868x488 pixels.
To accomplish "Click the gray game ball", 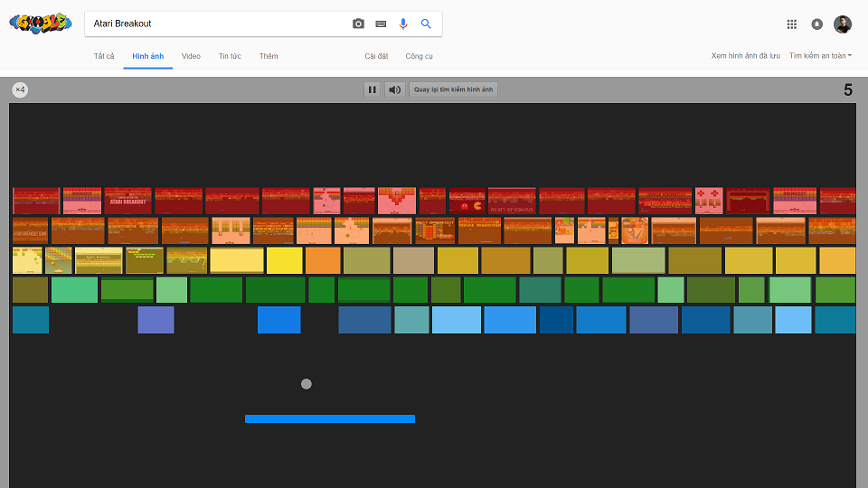I will click(x=307, y=384).
